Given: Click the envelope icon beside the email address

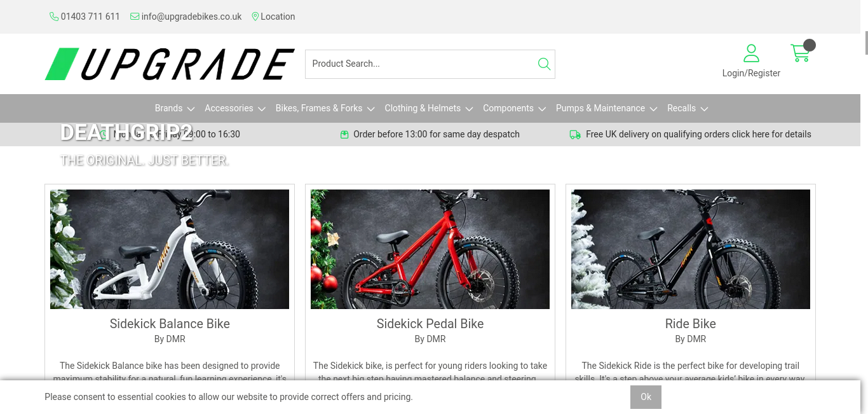Looking at the screenshot, I should [135, 17].
